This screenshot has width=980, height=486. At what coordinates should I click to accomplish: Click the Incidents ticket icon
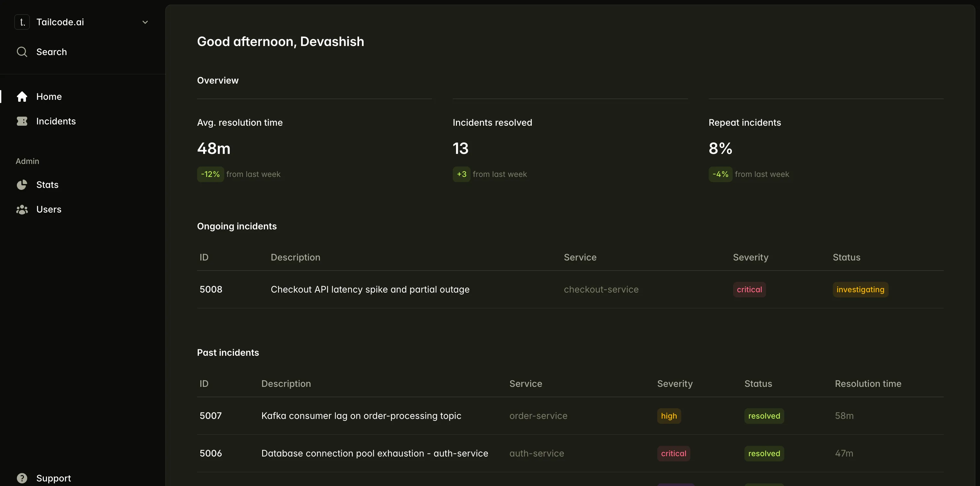click(22, 121)
